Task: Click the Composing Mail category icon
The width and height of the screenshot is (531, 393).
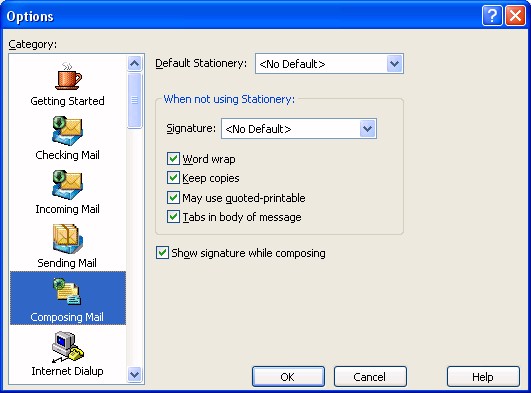Action: [67, 291]
